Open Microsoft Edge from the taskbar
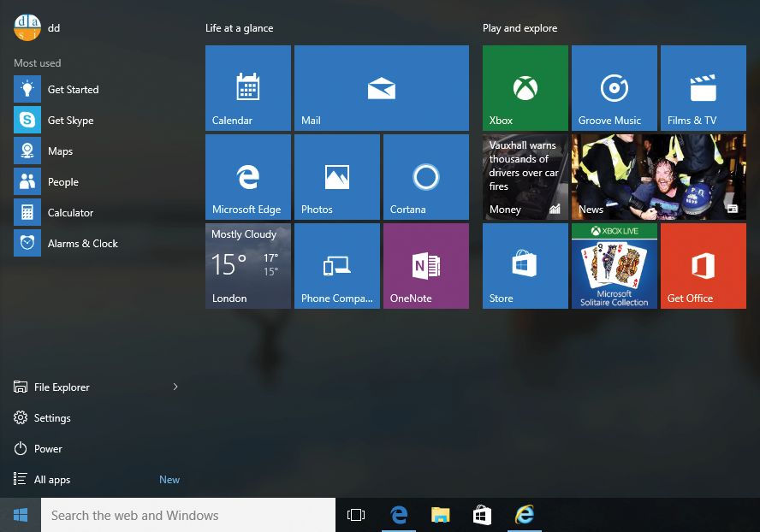The image size is (760, 532). [x=399, y=515]
